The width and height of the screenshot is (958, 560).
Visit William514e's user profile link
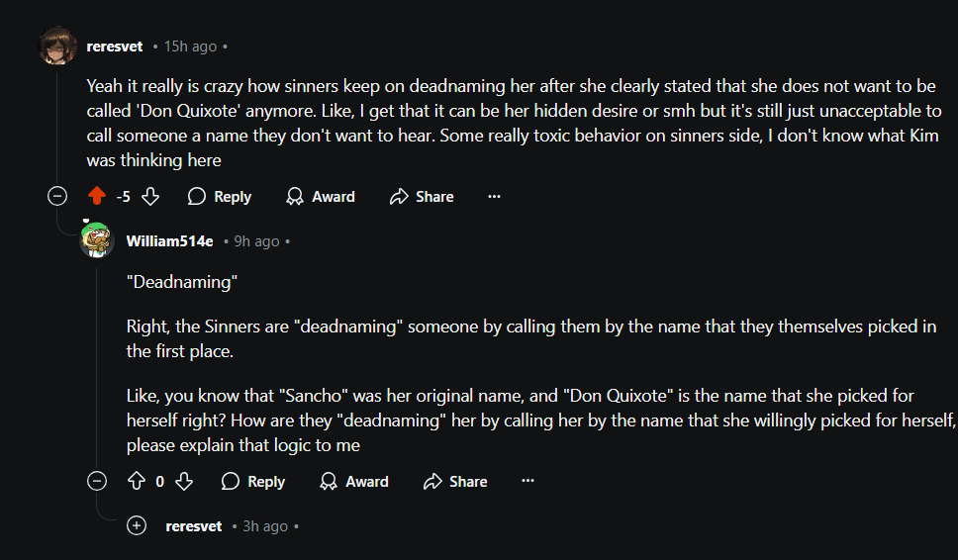[169, 241]
